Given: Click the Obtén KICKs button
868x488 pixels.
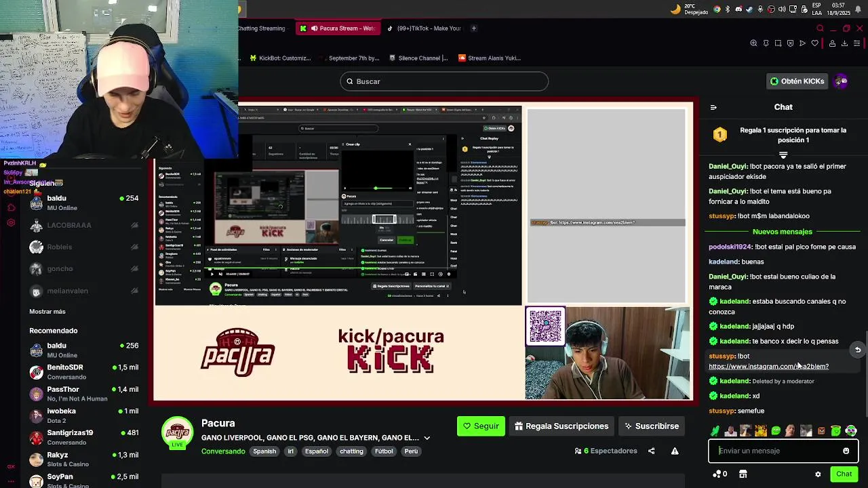Looking at the screenshot, I should point(797,81).
